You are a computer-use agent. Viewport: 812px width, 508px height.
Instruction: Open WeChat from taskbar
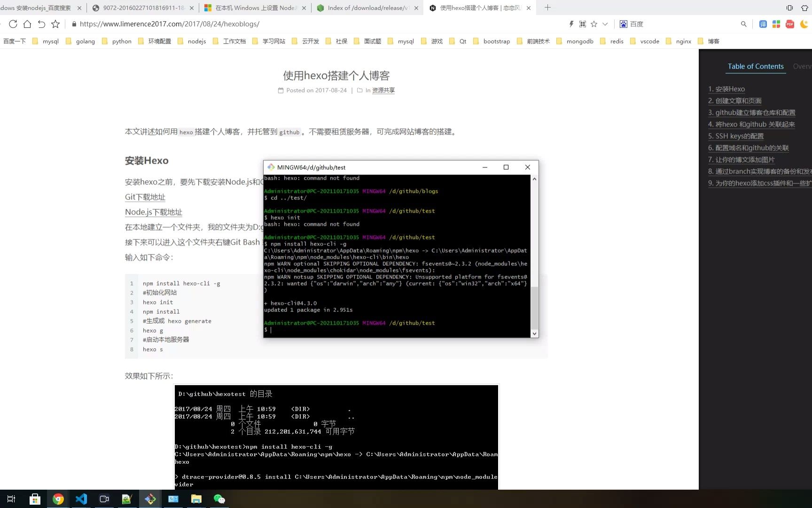click(219, 499)
